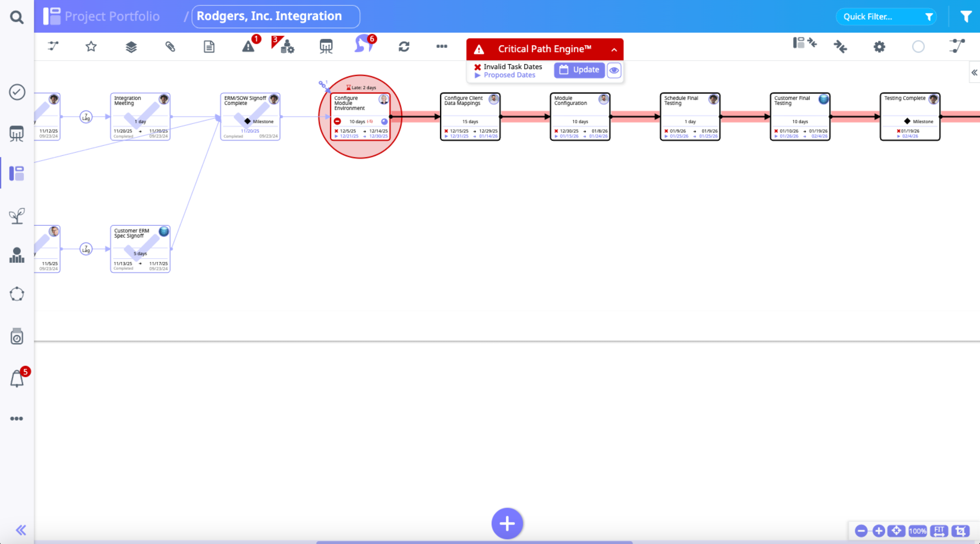Screen dimensions: 980x544
Task: Open the settings gear in toolbar
Action: click(879, 47)
